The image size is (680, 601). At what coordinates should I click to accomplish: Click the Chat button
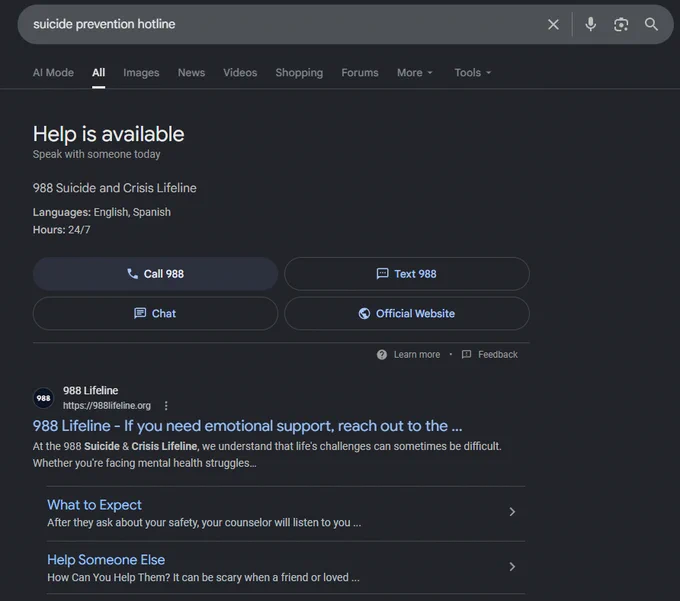point(155,314)
